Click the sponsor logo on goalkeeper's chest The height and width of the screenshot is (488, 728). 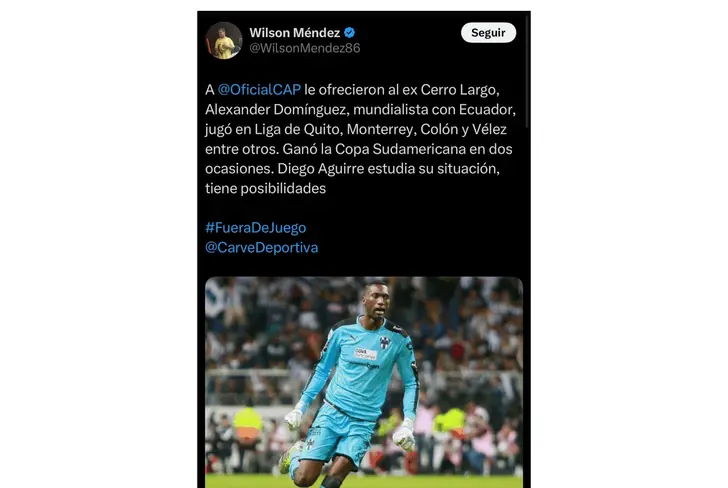pyautogui.click(x=366, y=354)
